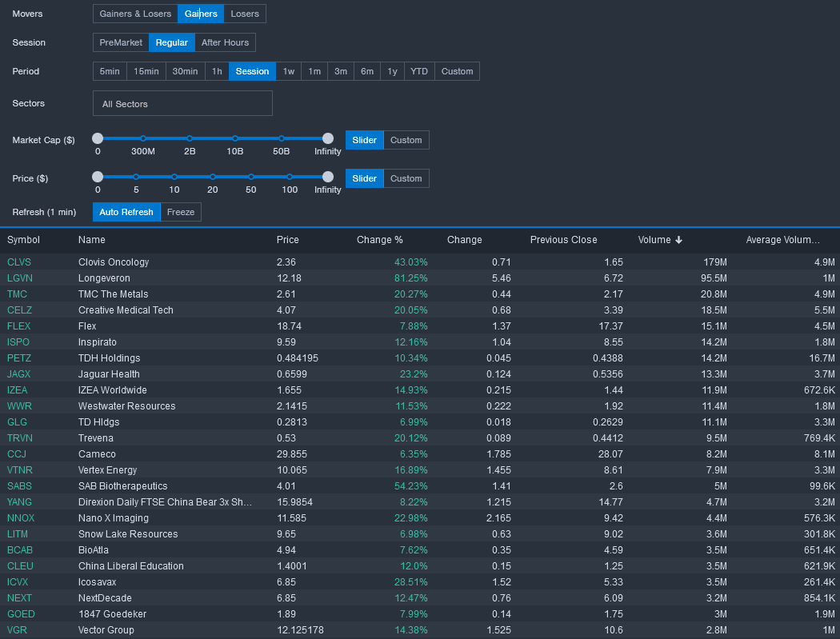Open the ISPO ticker symbol

click(18, 342)
